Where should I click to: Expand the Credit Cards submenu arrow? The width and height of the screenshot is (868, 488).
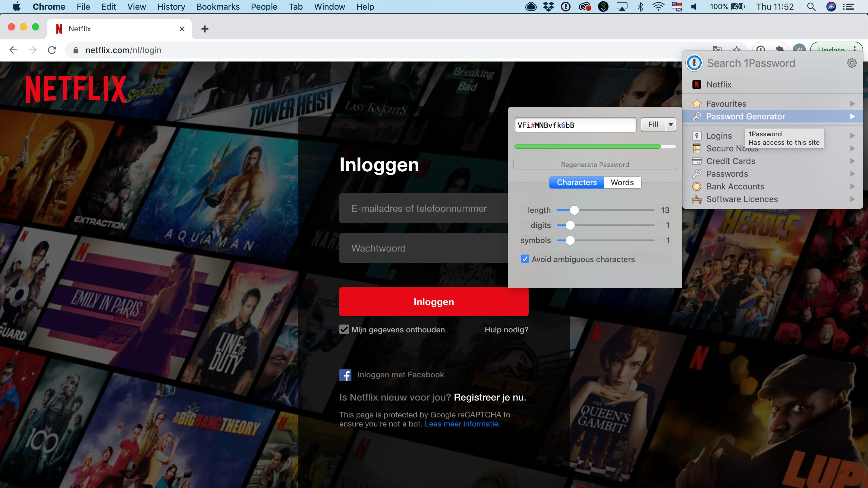pos(852,161)
